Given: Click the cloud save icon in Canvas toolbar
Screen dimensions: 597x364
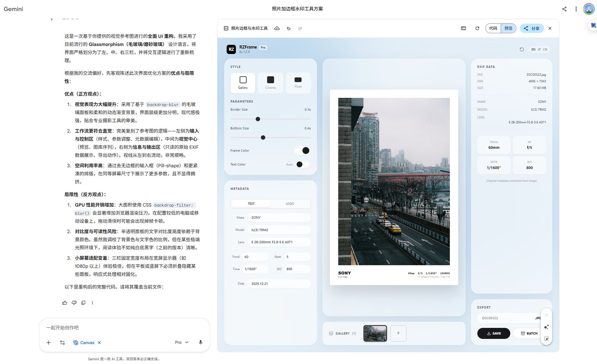Looking at the screenshot, I should click(x=277, y=28).
